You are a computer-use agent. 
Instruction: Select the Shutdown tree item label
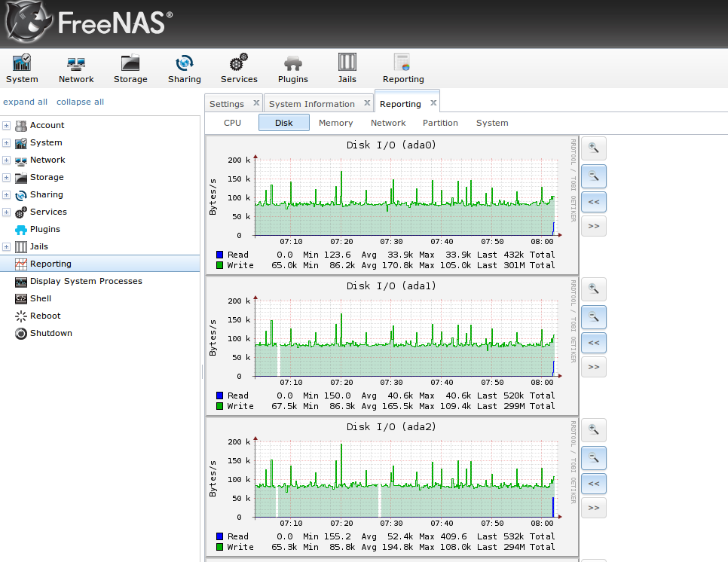pos(51,333)
